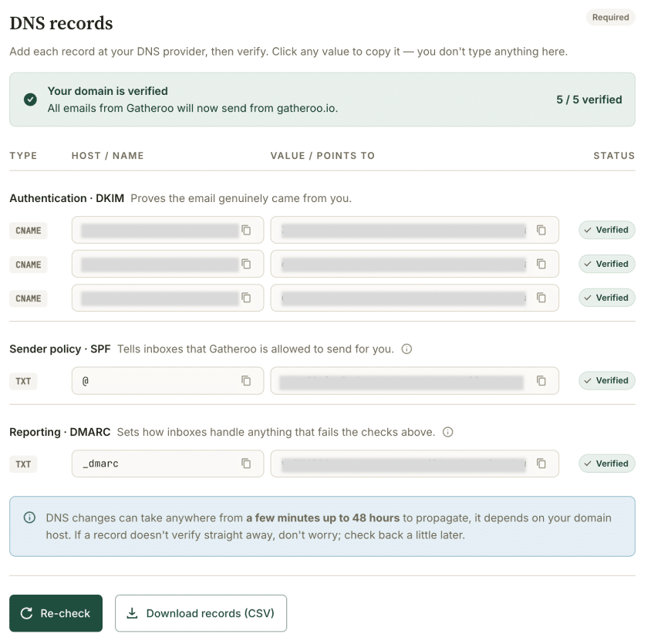Click the info icon in DNS propagation notice
The width and height of the screenshot is (651, 644).
pyautogui.click(x=29, y=518)
